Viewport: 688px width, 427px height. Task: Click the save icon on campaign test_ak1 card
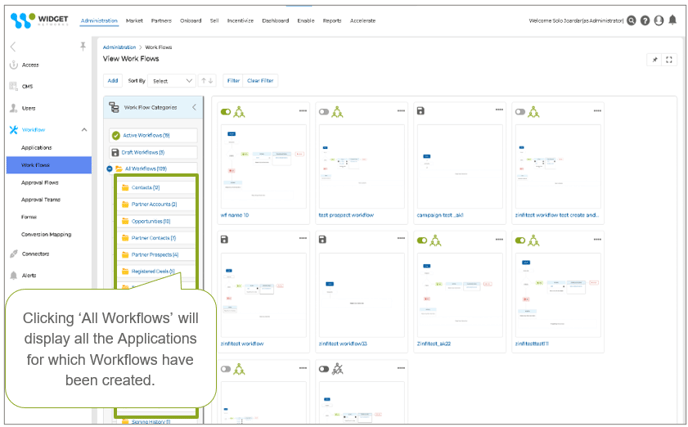click(x=422, y=111)
